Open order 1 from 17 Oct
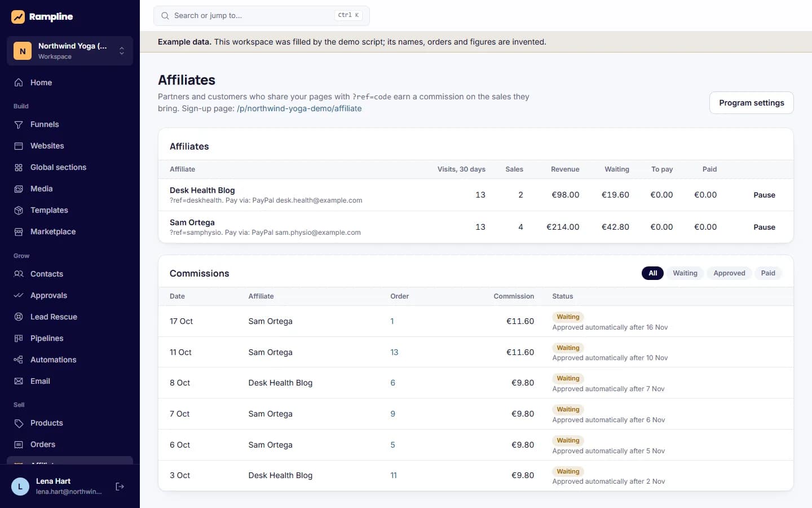The width and height of the screenshot is (812, 508). click(x=392, y=321)
